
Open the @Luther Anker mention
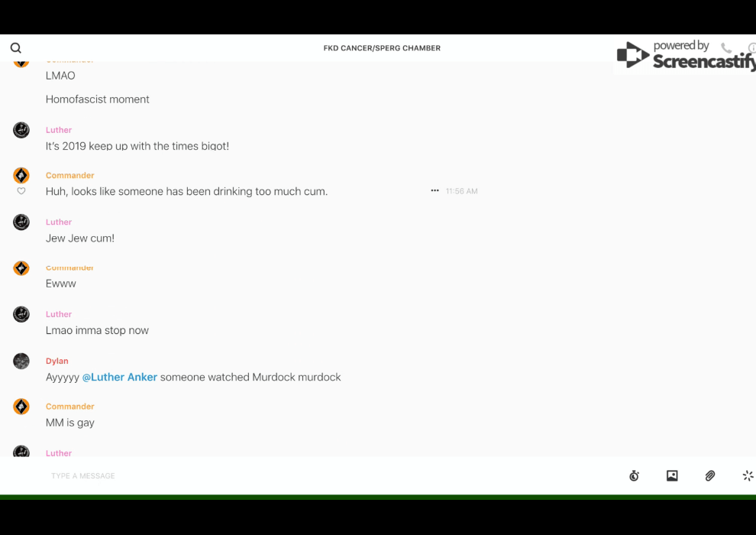tap(120, 377)
